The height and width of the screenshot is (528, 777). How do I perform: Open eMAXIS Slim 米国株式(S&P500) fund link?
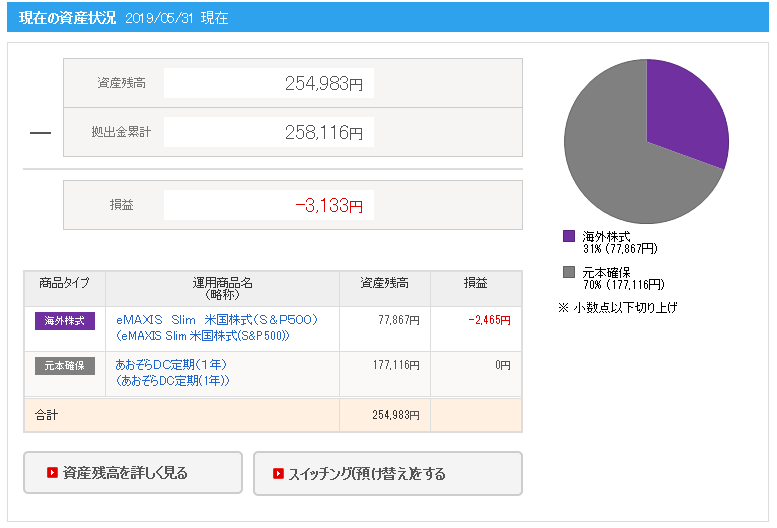tap(217, 327)
